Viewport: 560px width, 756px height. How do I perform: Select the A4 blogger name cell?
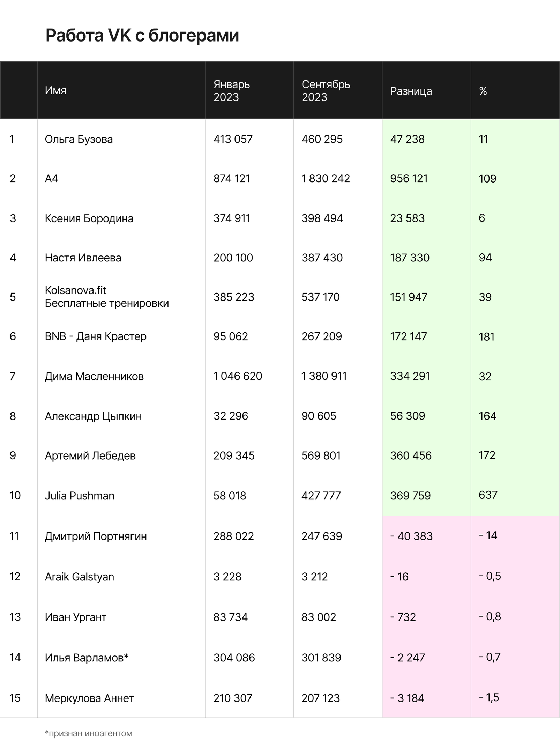click(52, 179)
